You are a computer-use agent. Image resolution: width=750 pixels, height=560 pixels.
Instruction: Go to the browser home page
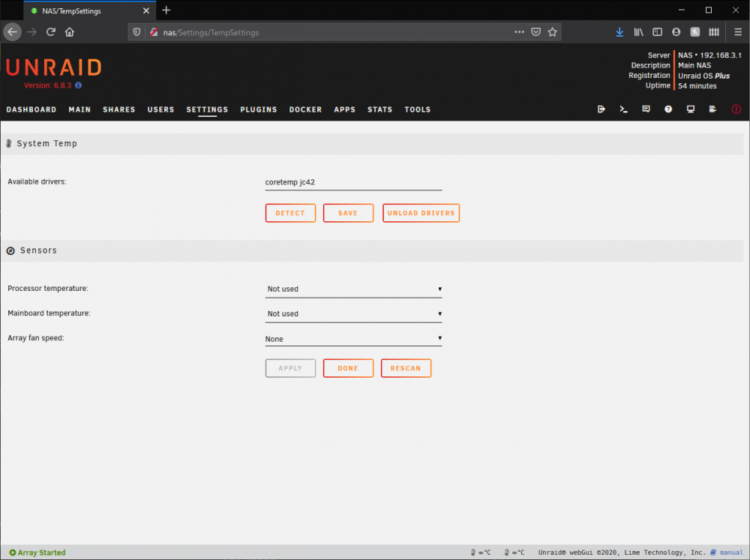tap(69, 32)
